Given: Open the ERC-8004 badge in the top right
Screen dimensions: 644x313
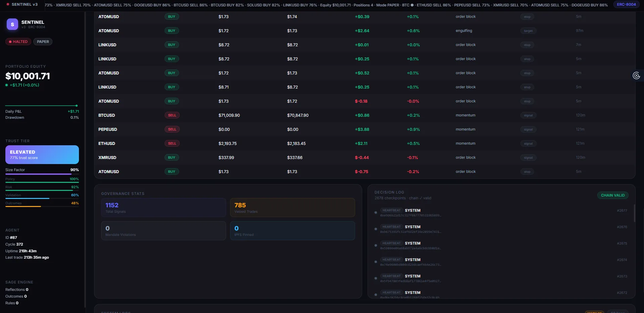Looking at the screenshot, I should point(626,4).
